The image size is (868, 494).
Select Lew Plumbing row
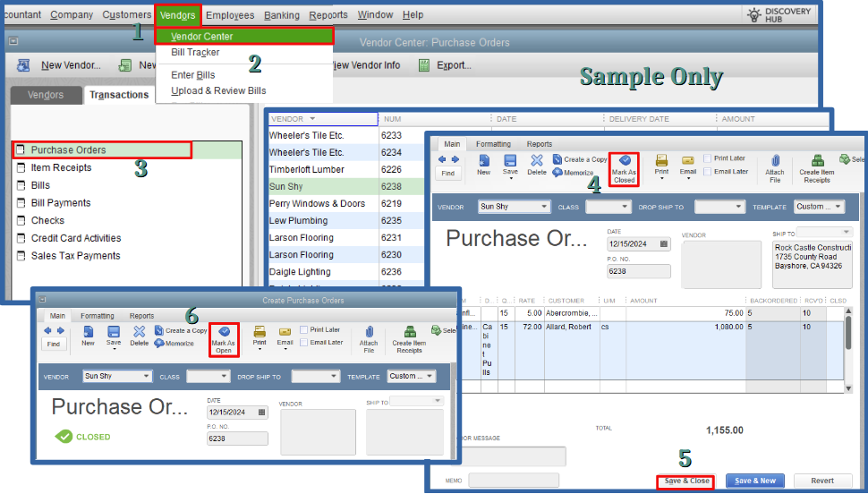[x=346, y=220]
